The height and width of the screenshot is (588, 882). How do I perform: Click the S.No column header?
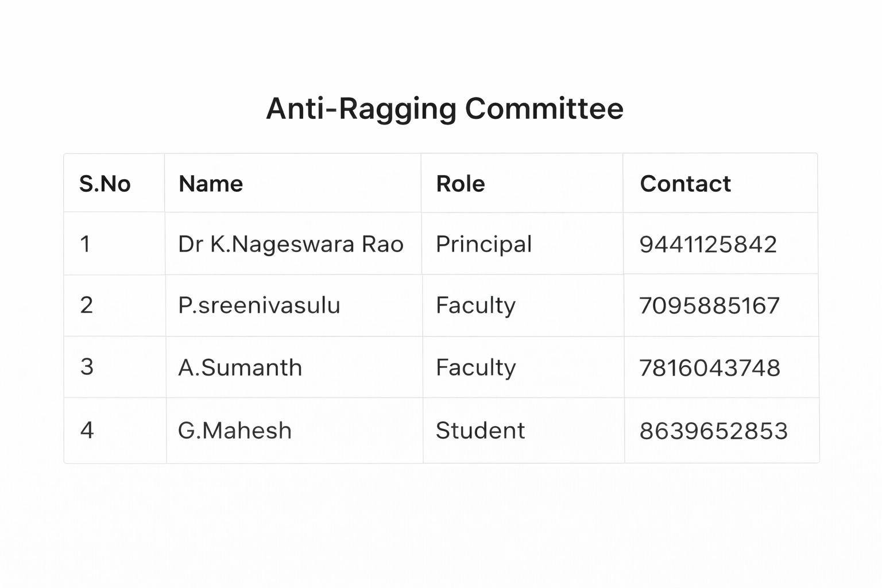click(105, 184)
